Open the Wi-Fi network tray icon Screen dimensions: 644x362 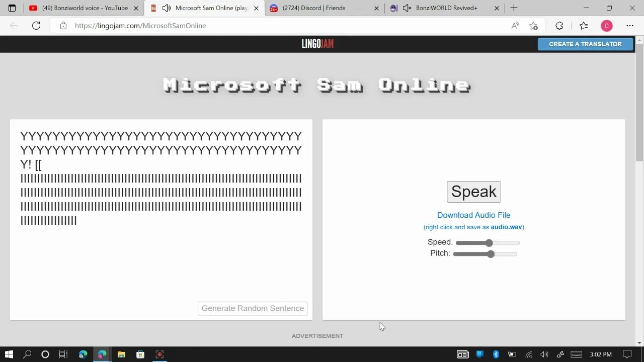pos(529,354)
